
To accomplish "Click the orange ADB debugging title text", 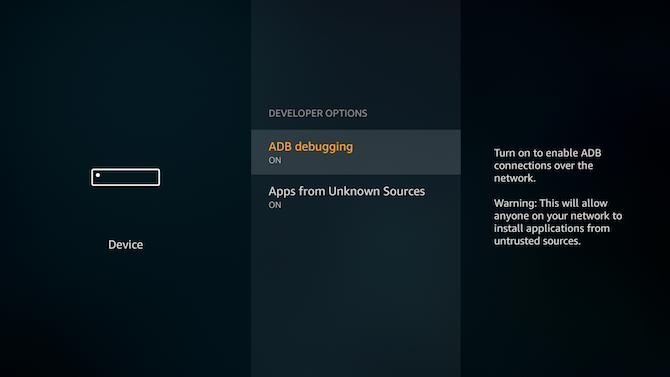I will pyautogui.click(x=311, y=147).
